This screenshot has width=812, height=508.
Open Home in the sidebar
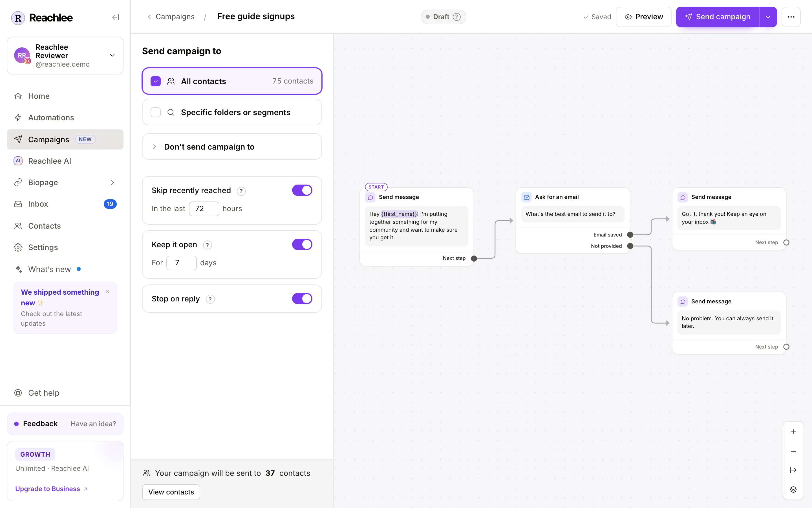tap(65, 96)
